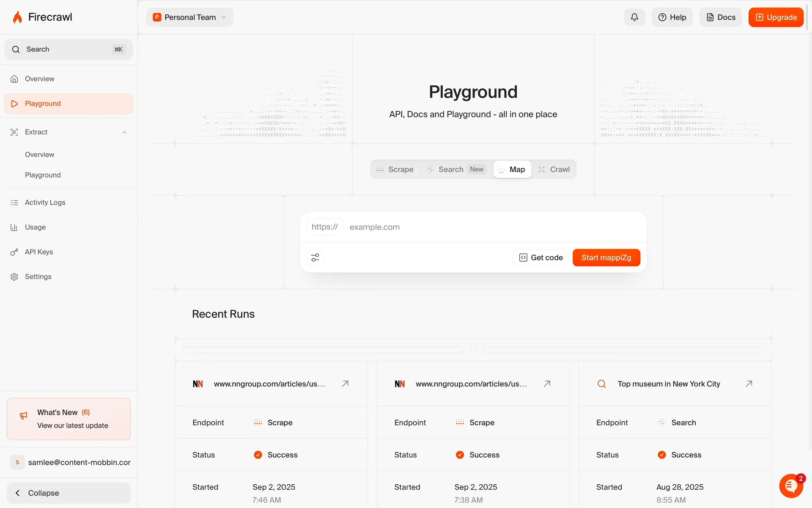Open the API Keys page

point(39,252)
